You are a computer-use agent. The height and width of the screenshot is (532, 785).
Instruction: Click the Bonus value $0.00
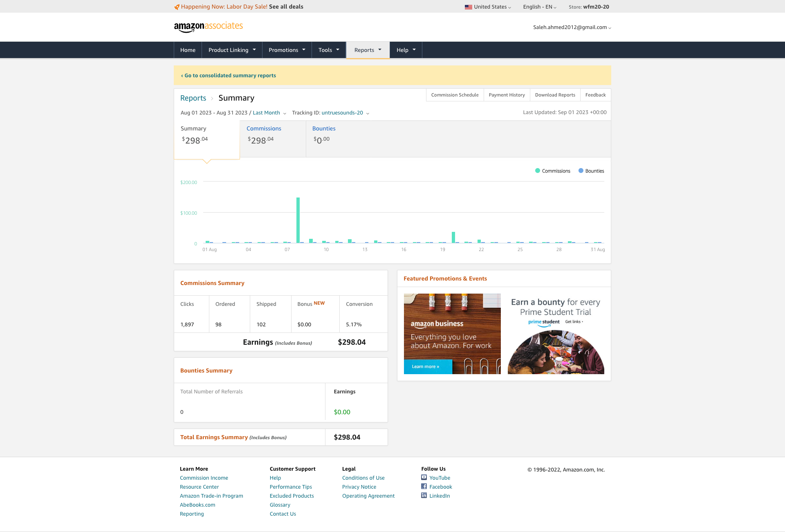pyautogui.click(x=304, y=324)
